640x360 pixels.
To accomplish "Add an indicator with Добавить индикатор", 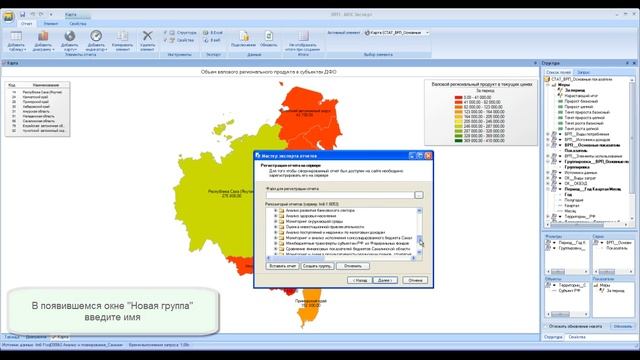I will tap(96, 41).
